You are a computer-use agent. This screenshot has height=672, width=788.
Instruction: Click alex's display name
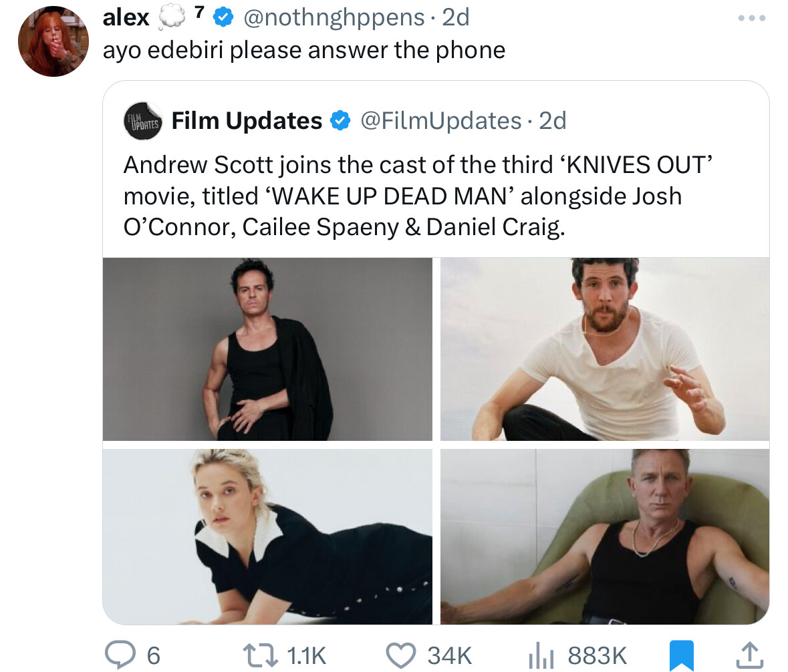pyautogui.click(x=126, y=18)
